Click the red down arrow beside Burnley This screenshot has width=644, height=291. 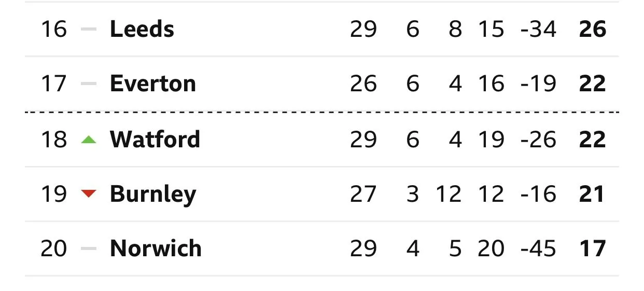(x=89, y=194)
